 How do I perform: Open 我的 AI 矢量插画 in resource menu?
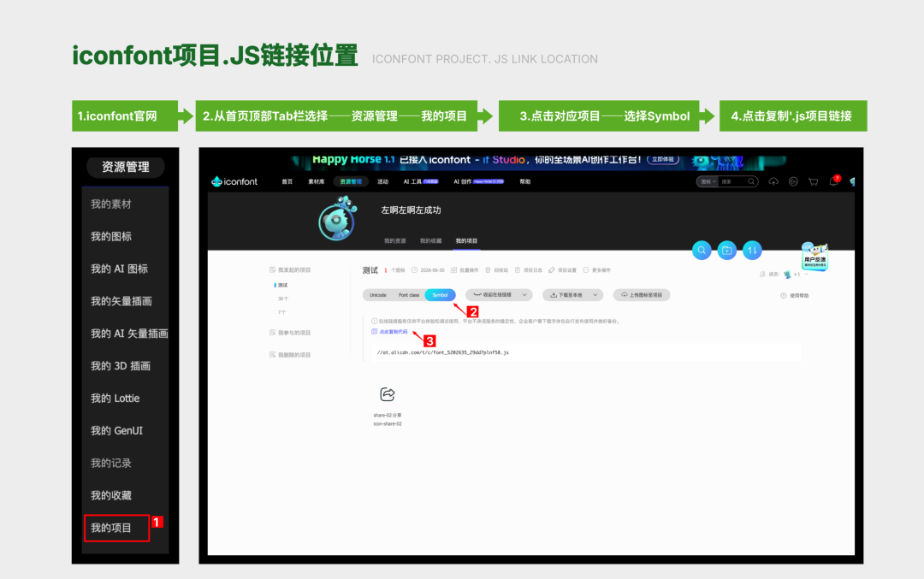(x=129, y=334)
